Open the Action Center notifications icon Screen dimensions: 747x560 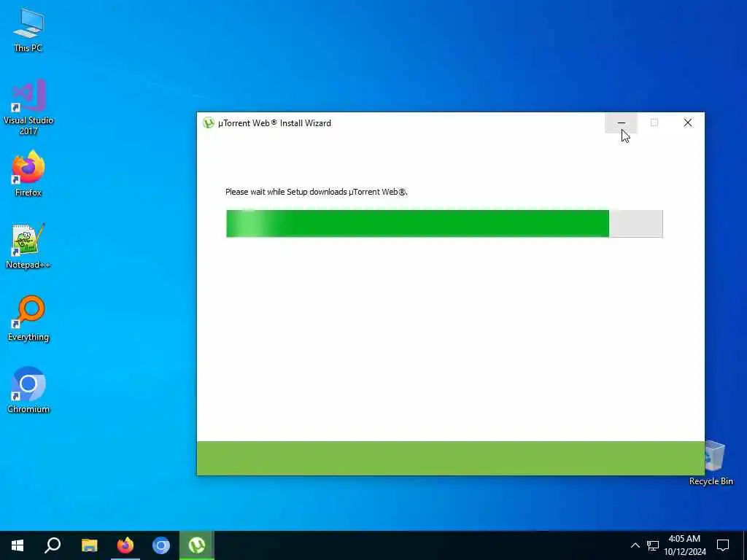pyautogui.click(x=723, y=545)
